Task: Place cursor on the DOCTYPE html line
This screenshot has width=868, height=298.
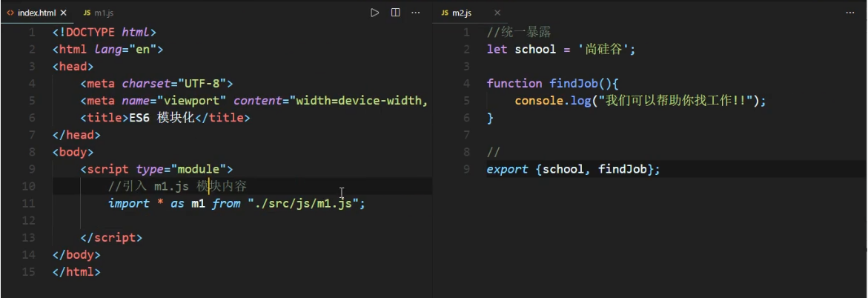Action: click(105, 32)
